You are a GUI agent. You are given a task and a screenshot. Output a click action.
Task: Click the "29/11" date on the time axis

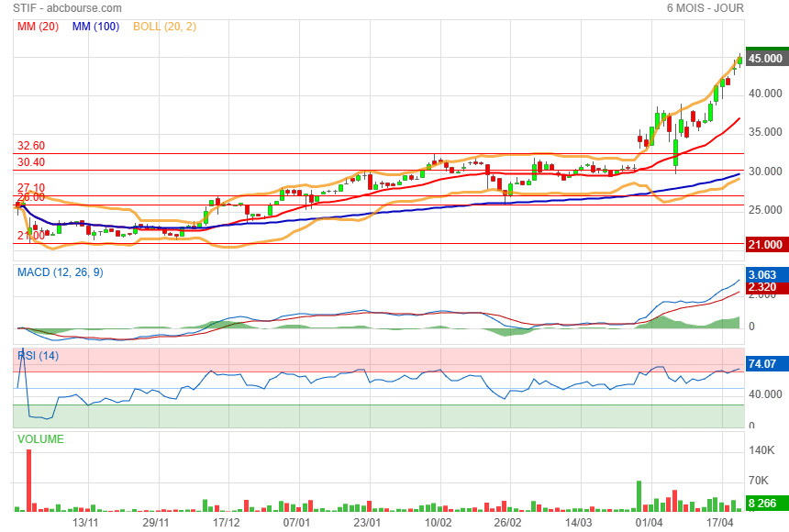click(x=156, y=523)
